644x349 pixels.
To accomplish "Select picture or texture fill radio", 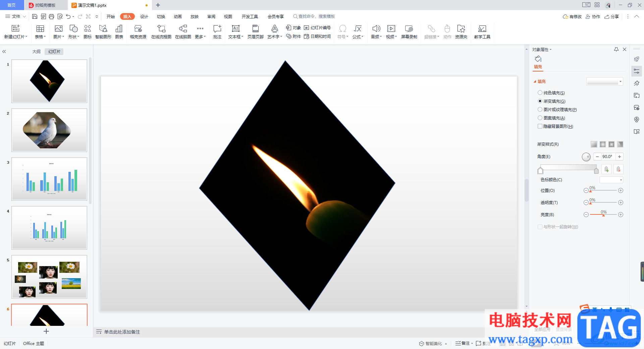I will tap(540, 109).
